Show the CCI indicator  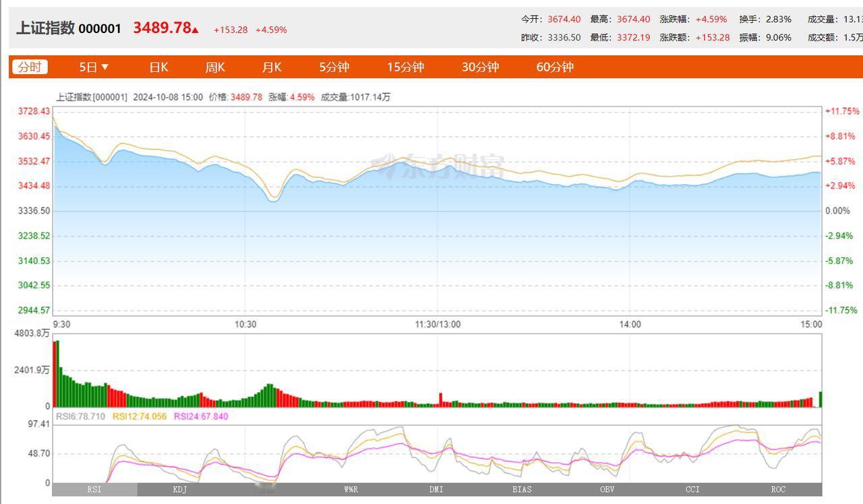[693, 490]
